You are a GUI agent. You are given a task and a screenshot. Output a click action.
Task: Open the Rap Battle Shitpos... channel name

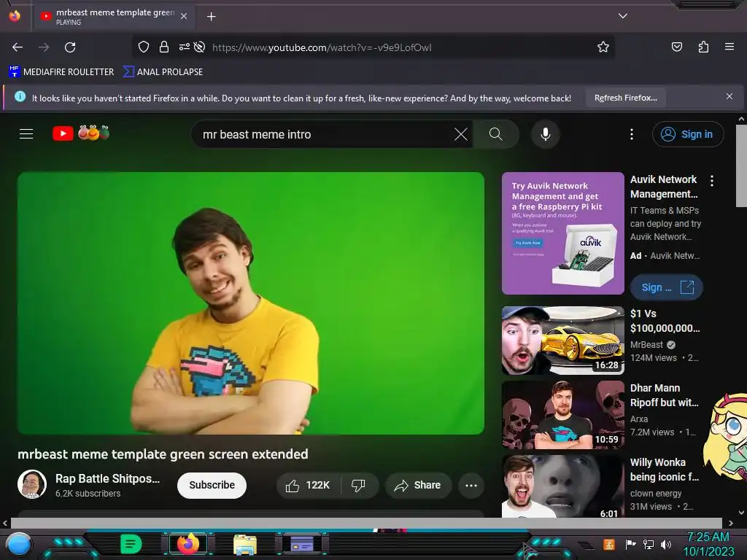(x=108, y=478)
